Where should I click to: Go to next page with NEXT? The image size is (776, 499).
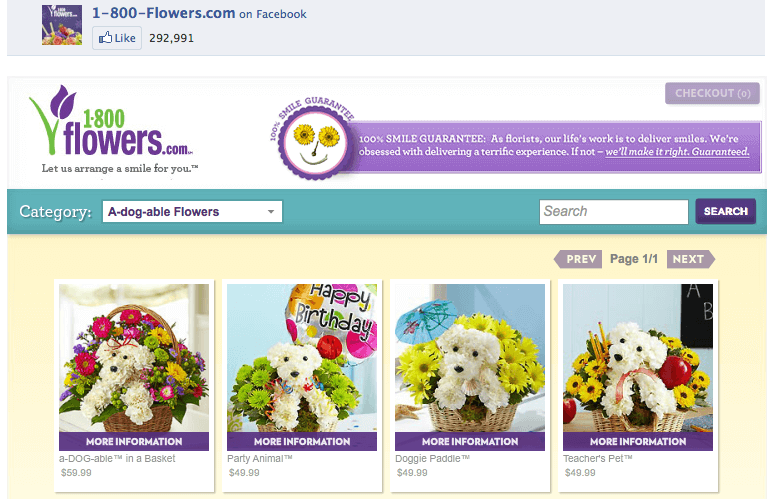click(x=691, y=259)
